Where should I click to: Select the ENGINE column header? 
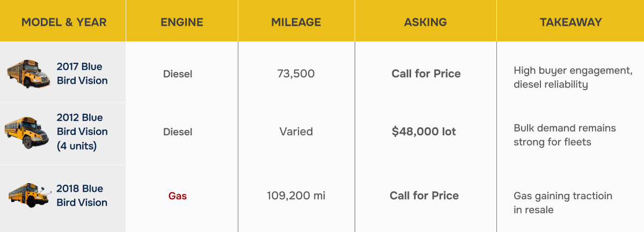click(182, 22)
